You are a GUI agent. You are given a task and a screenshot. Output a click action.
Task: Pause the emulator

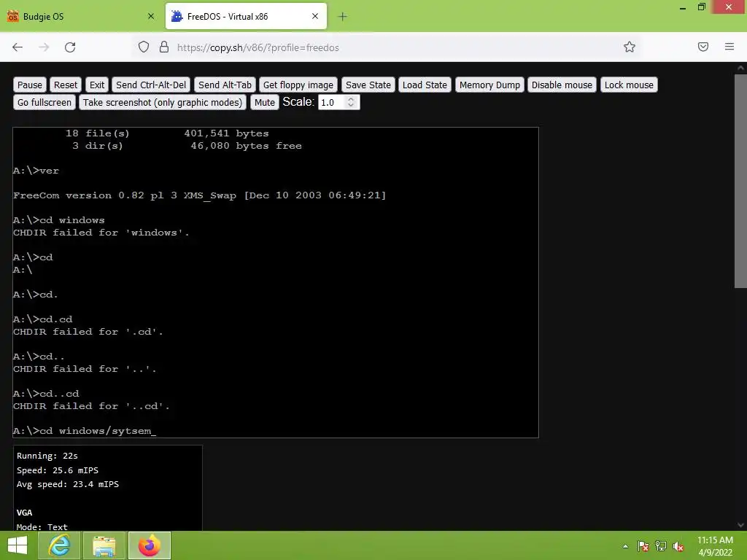29,85
